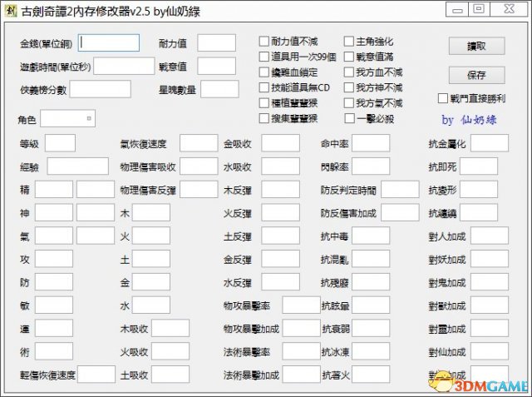Viewport: 532px width, 397px height.
Task: Tick 我方神不減 checkbox
Action: 349,87
